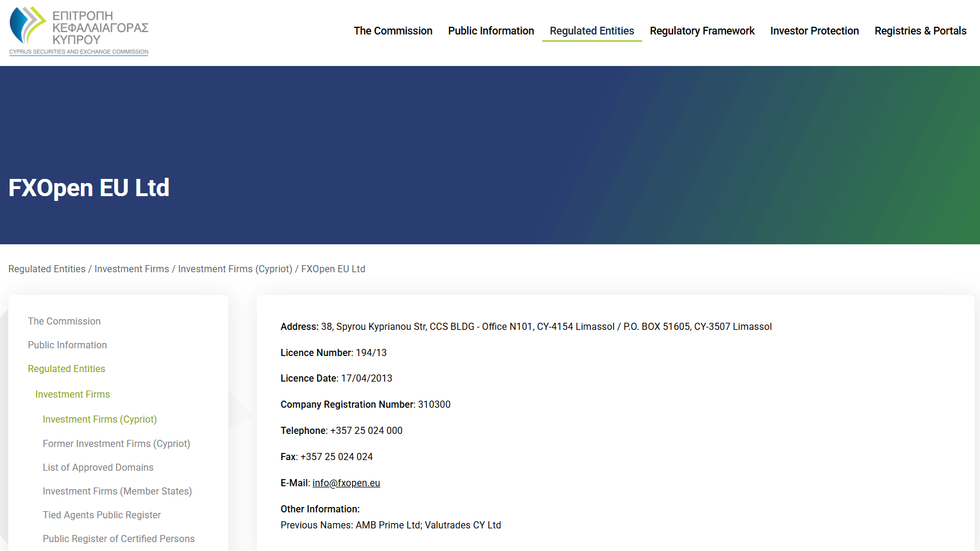Image resolution: width=980 pixels, height=551 pixels.
Task: Go to Regulated Entities breadcrumb
Action: pos(47,269)
